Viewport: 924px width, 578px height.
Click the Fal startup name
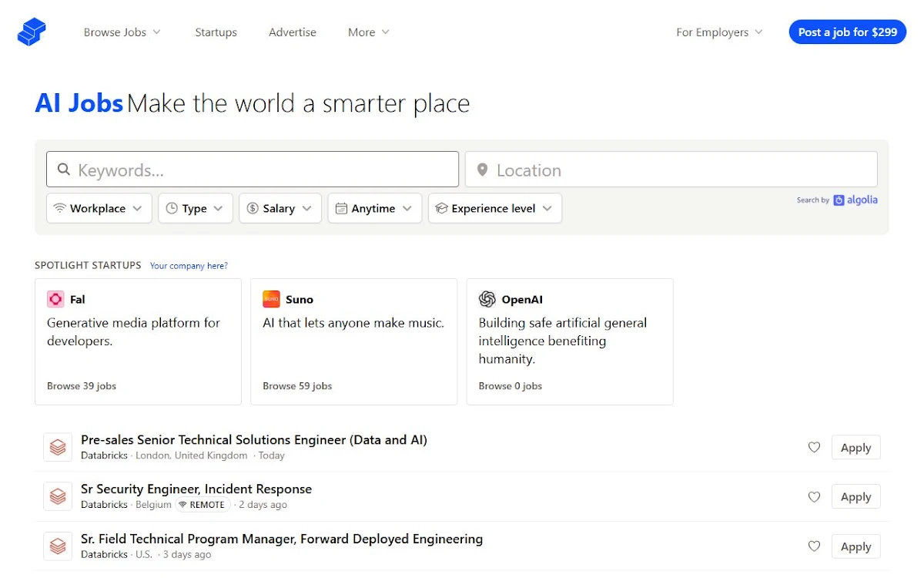coord(78,299)
